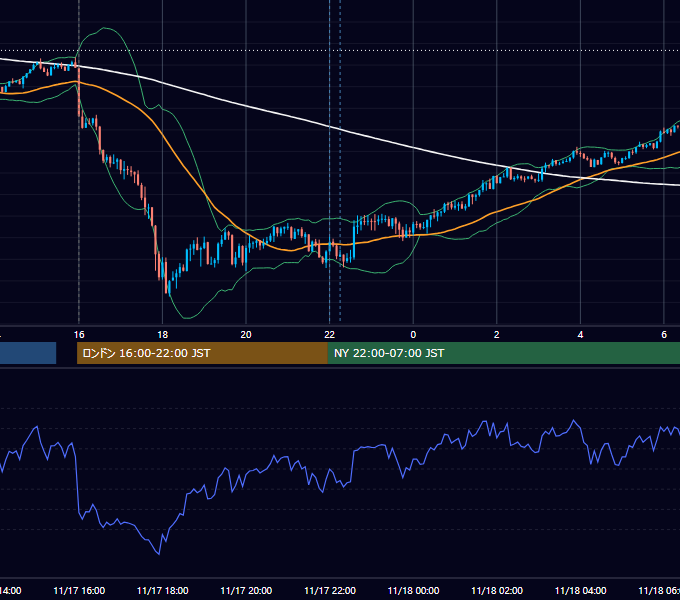This screenshot has width=680, height=600.
Task: Click the "11/18 04:00" date label on lower axis
Action: click(580, 590)
